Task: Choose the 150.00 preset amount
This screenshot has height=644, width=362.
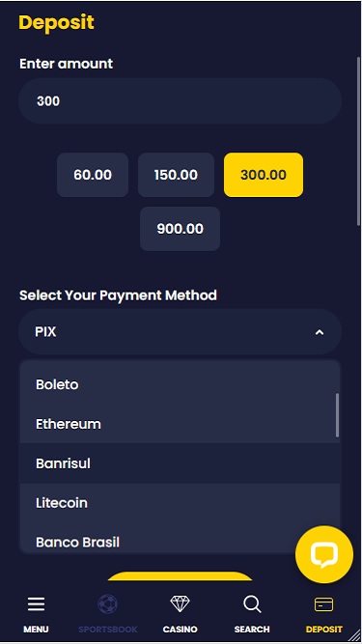Action: click(176, 175)
